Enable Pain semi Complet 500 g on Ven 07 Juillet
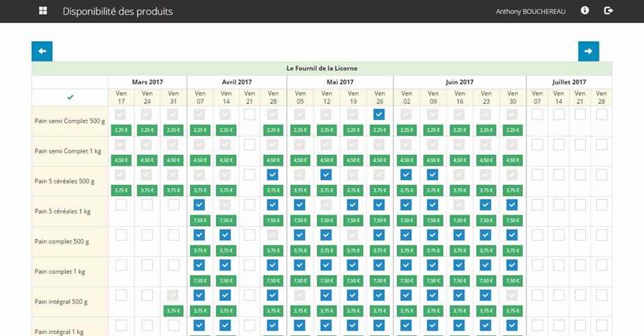The image size is (644, 336). coord(537,114)
